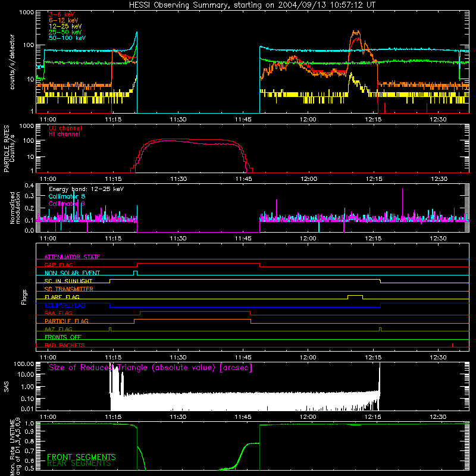This screenshot has width=476, height=476.
Task: Click the raised step of the PARTICLE FLAG line
Action: pos(192,320)
